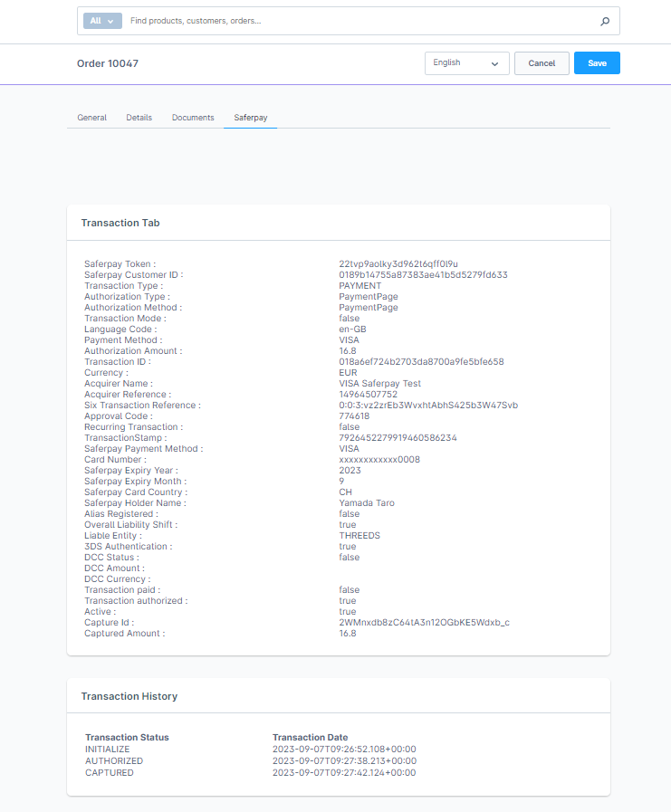Go to the Documents tab
The width and height of the screenshot is (671, 812).
point(193,118)
